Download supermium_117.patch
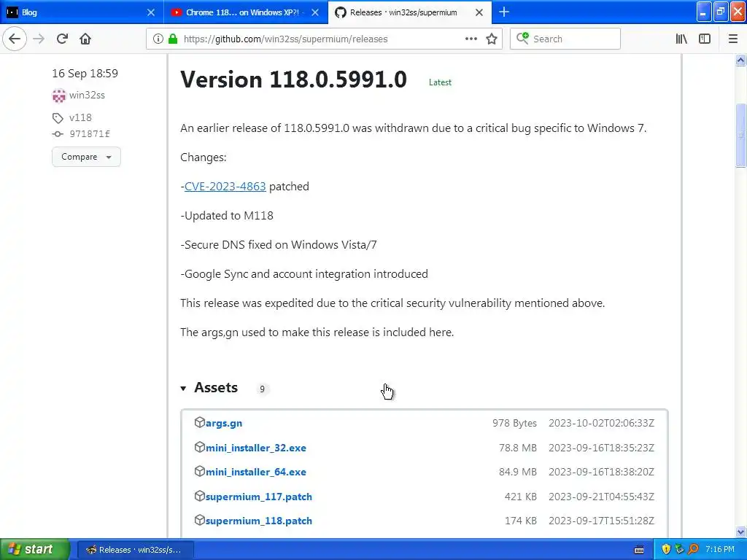Viewport: 747px width, 560px height. (259, 497)
